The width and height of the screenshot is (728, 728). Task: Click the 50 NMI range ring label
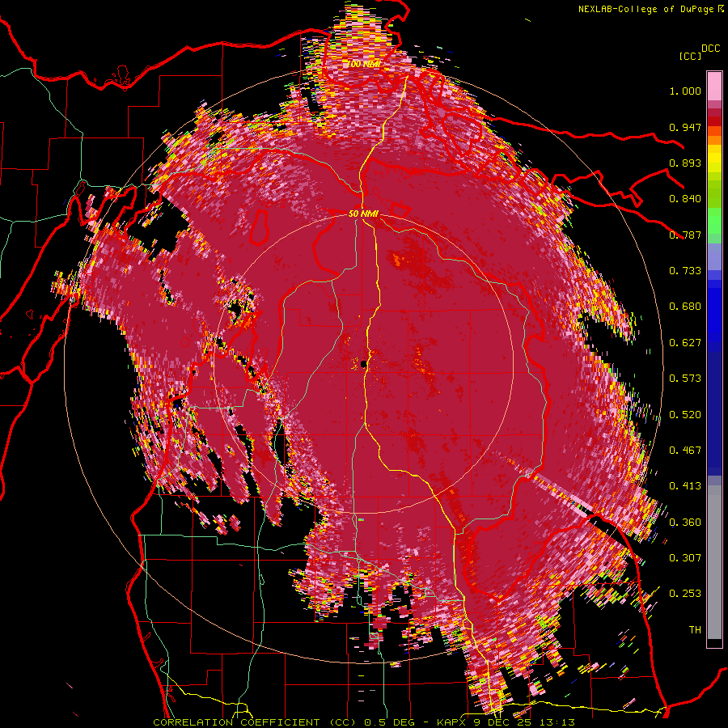pos(363,214)
